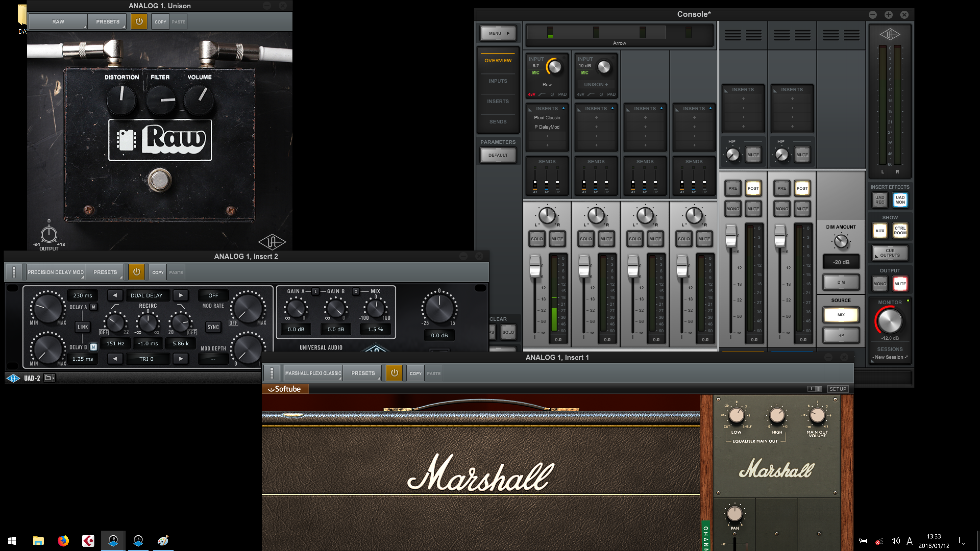Toggle low-cut filter icon on Console channel 1

(542, 94)
